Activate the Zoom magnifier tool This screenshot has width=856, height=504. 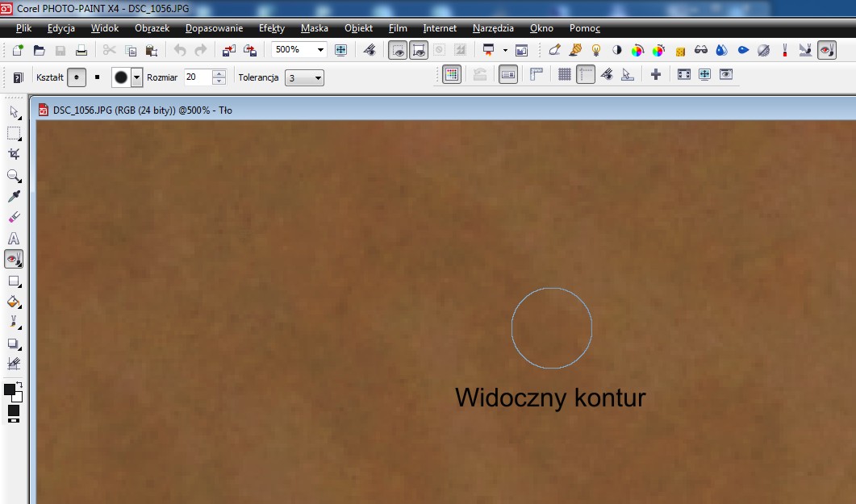tap(14, 175)
